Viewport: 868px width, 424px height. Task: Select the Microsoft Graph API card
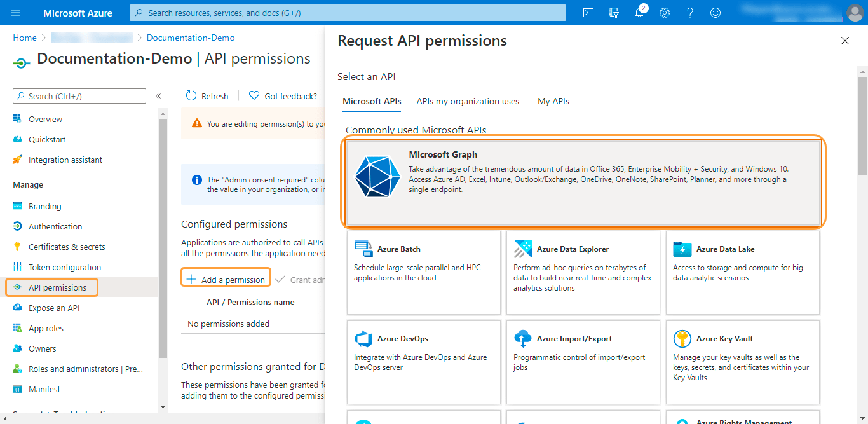click(x=583, y=182)
